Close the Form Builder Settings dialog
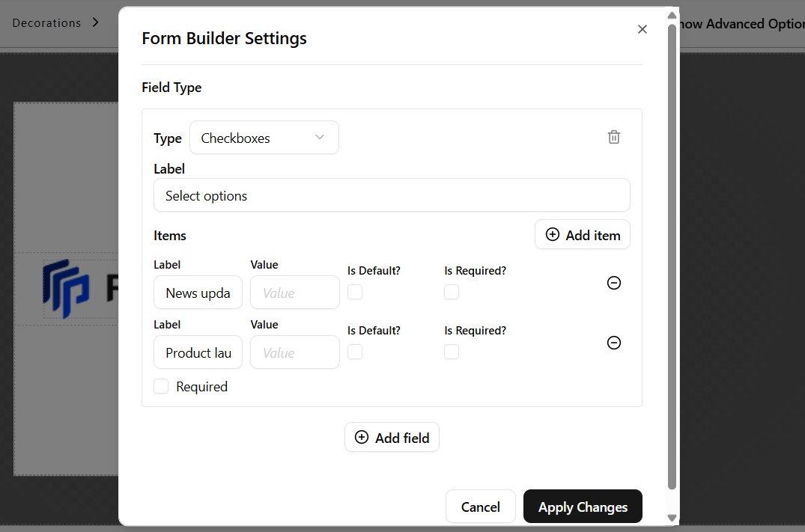805x532 pixels. coord(642,29)
